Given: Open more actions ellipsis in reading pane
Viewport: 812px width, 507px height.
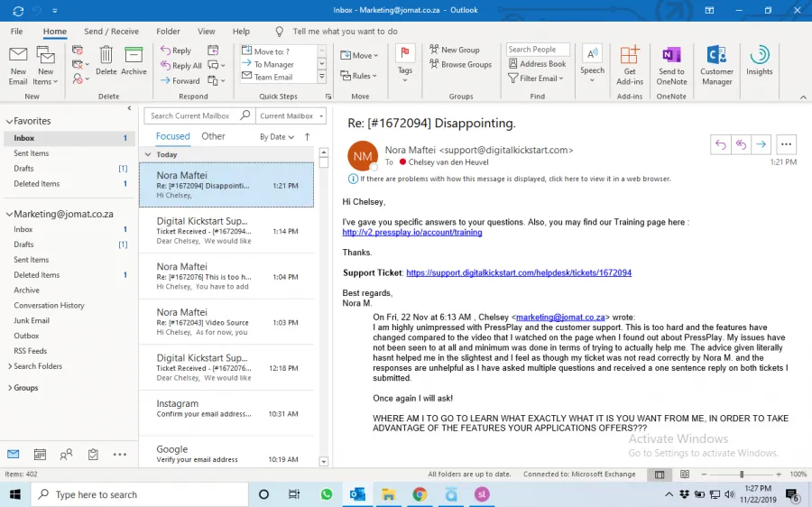Looking at the screenshot, I should pyautogui.click(x=786, y=144).
